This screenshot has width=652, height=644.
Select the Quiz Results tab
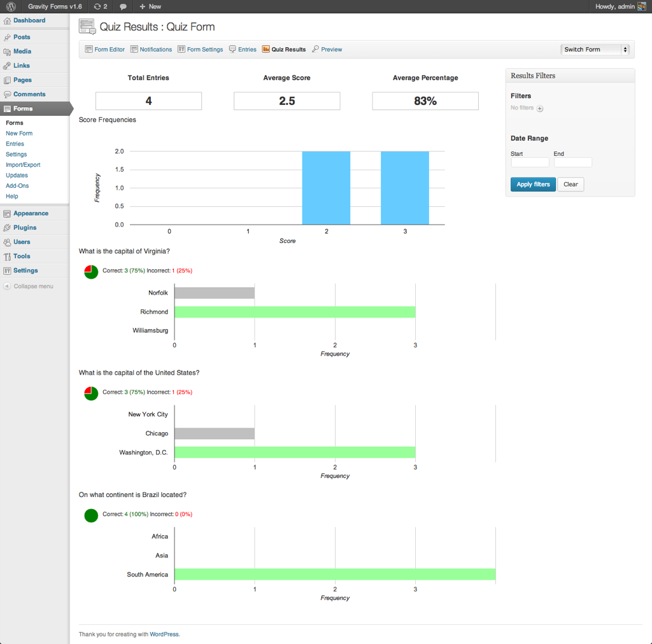tap(288, 50)
